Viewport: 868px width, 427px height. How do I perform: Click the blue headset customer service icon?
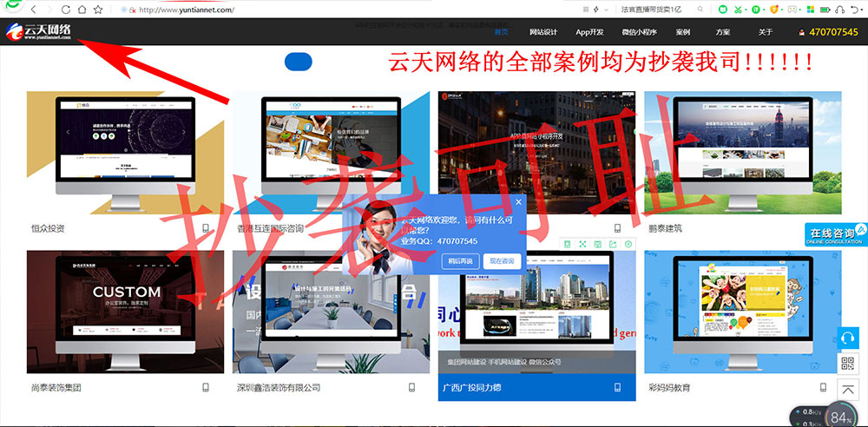click(847, 338)
